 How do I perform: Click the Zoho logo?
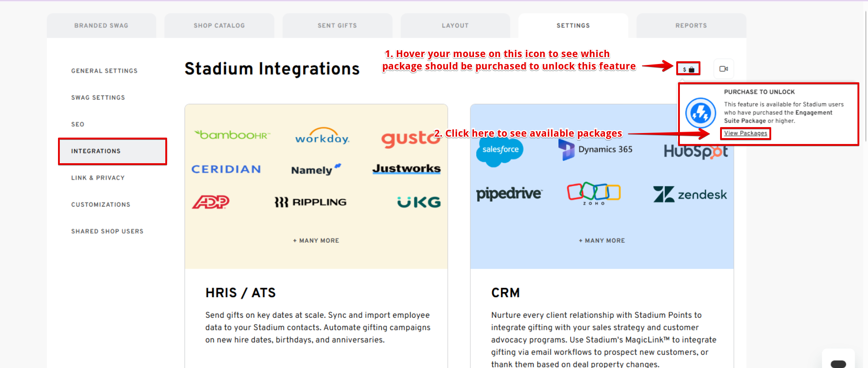coord(594,193)
